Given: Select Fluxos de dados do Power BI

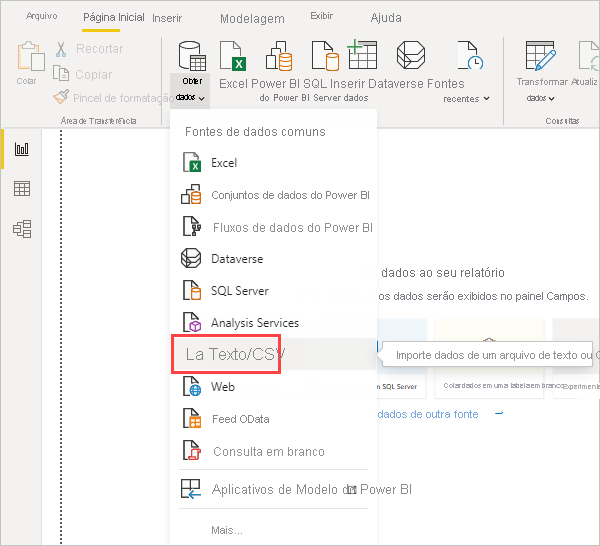Looking at the screenshot, I should coord(274,227).
